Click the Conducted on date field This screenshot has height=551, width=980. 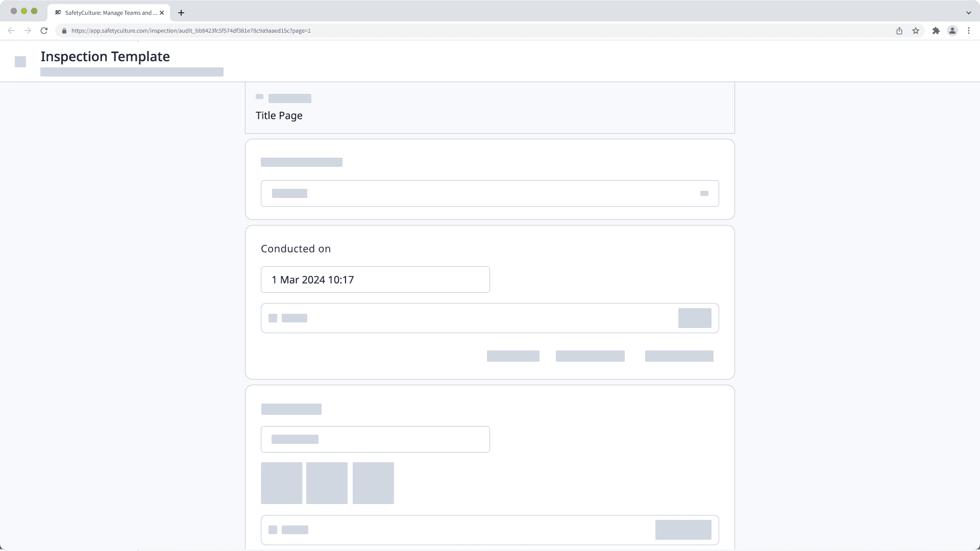click(x=375, y=280)
